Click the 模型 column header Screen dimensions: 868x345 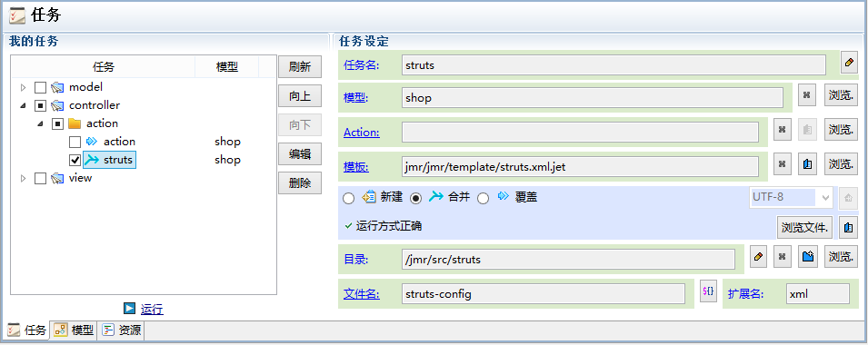pyautogui.click(x=227, y=67)
